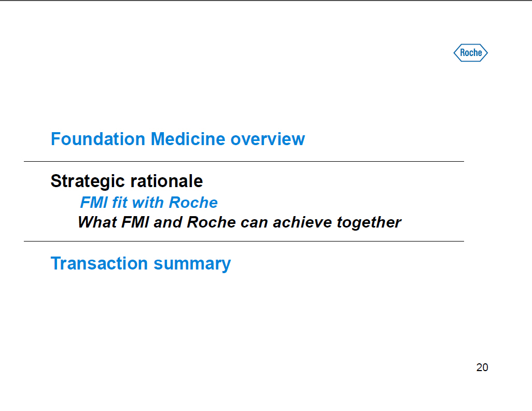The image size is (532, 411).
Task: Click the word overview in the top heading
Action: (268, 139)
